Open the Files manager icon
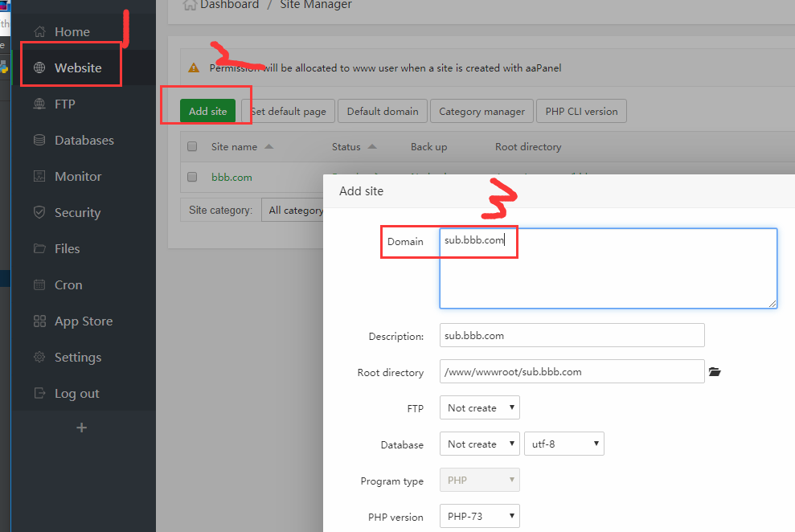This screenshot has height=532, width=795. [x=39, y=248]
